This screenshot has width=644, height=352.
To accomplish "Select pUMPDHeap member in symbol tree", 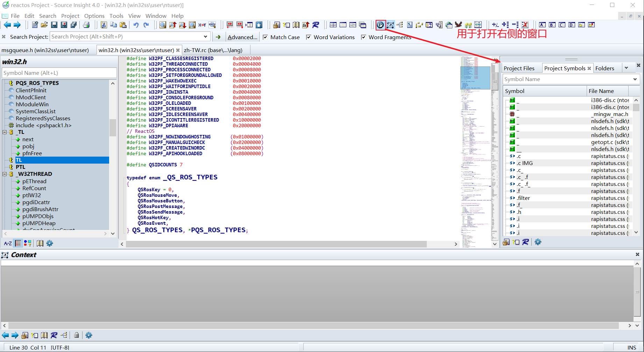I will [x=39, y=223].
